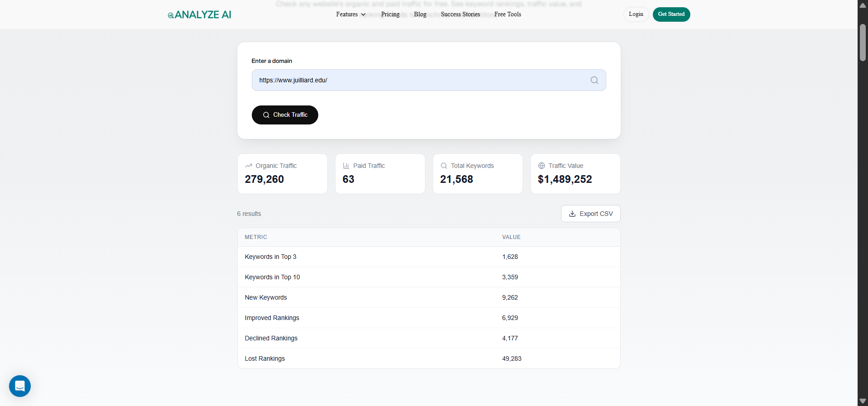Viewport: 868px width, 406px height.
Task: Open Success Stories in the navigation
Action: (460, 14)
